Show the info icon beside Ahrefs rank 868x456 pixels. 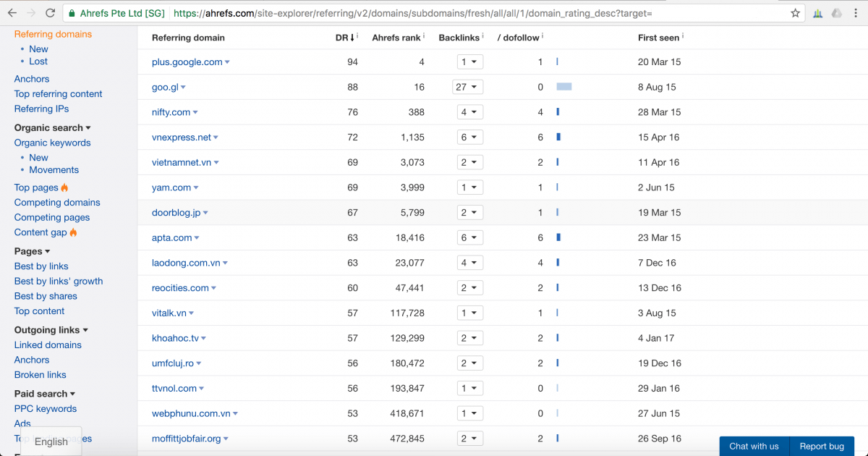pos(424,35)
